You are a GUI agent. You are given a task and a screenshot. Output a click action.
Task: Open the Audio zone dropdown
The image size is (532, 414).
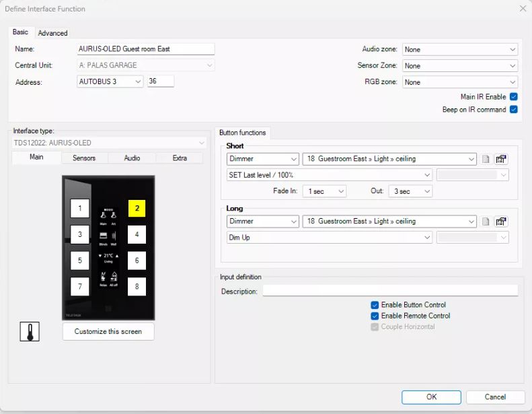[460, 49]
